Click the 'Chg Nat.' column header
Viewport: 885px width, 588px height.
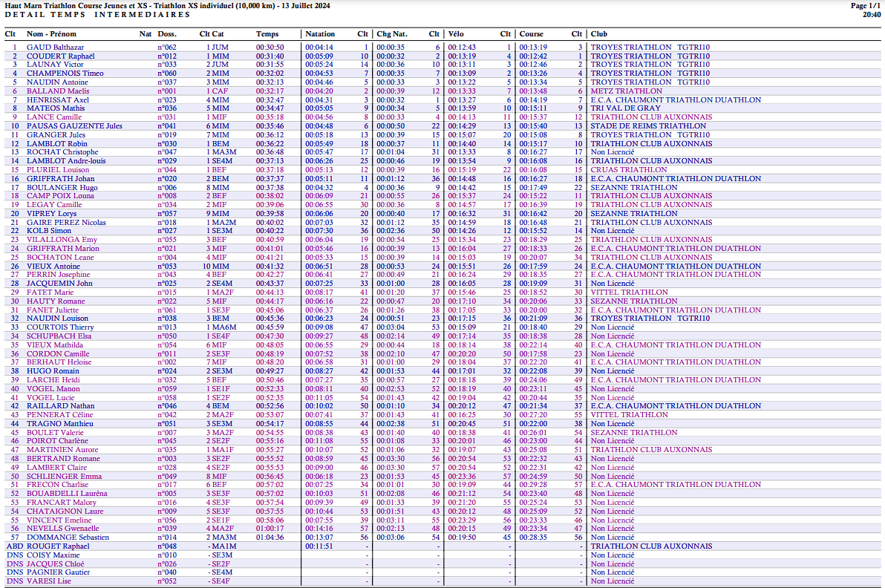[x=392, y=34]
